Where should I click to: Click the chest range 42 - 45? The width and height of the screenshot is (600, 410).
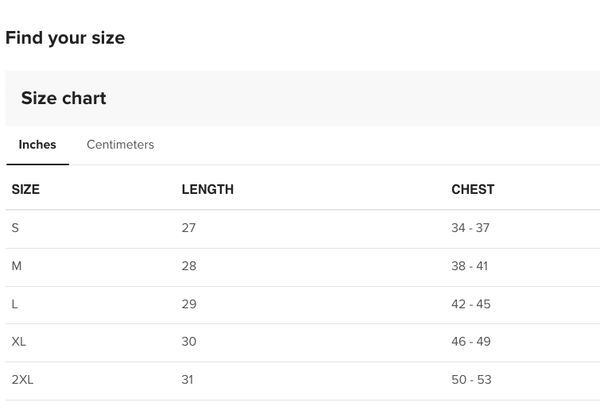click(x=470, y=304)
